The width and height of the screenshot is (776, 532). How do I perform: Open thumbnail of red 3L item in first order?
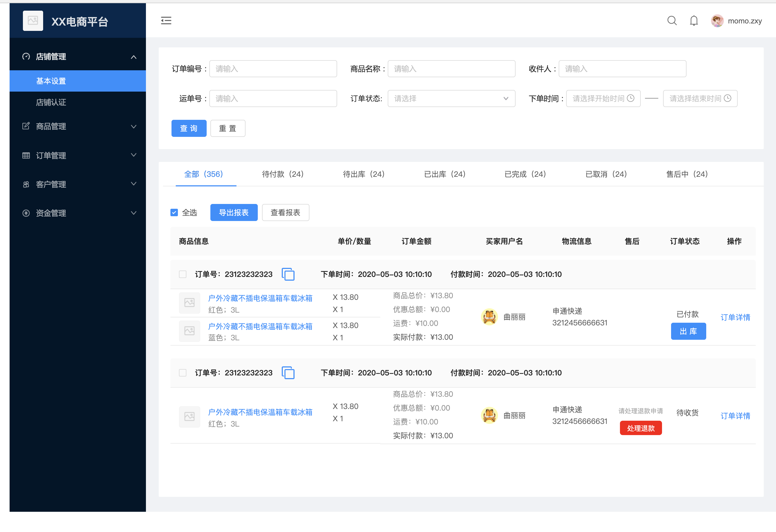pyautogui.click(x=189, y=302)
